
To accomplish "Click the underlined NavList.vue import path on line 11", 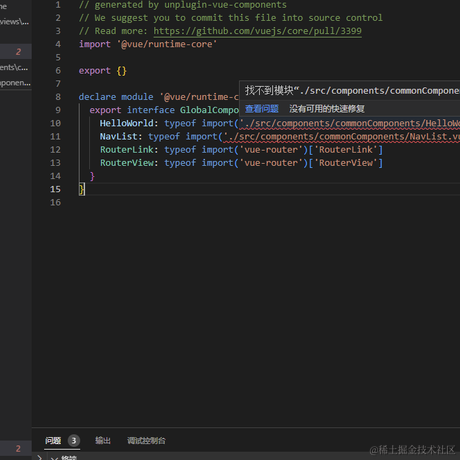I will (x=342, y=137).
